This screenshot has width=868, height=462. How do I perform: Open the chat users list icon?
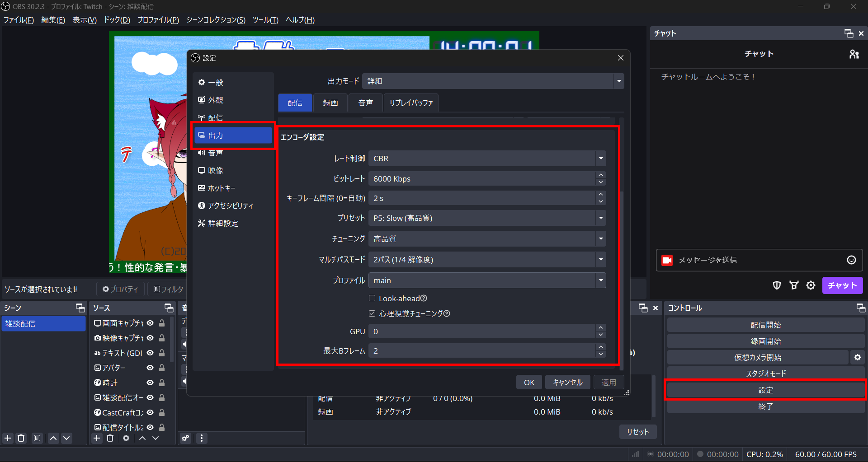point(854,54)
